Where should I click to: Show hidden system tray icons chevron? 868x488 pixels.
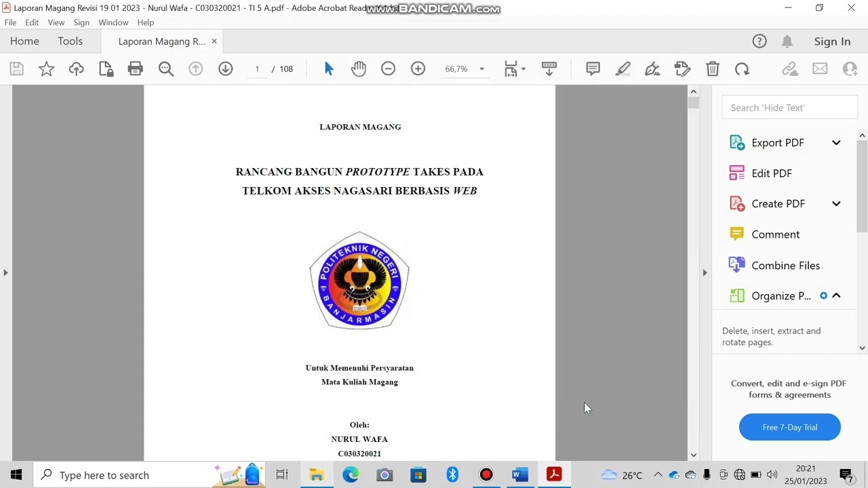point(658,475)
